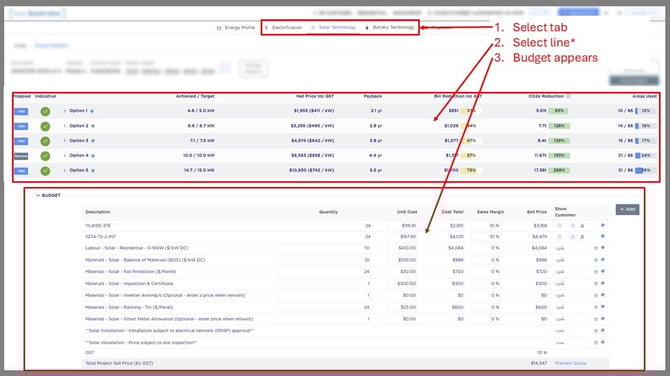Click the Add button in the budget table
The width and height of the screenshot is (670, 376).
[627, 209]
